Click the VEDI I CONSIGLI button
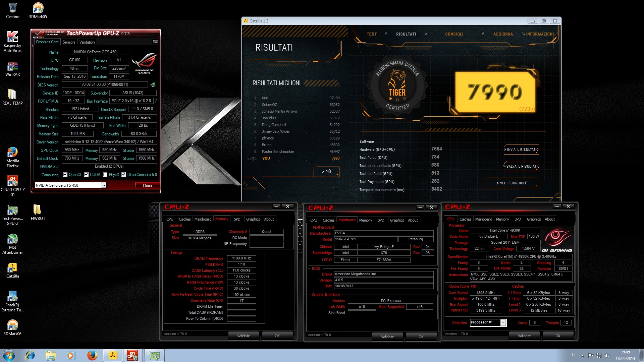Image resolution: width=644 pixels, height=362 pixels. coord(511,183)
